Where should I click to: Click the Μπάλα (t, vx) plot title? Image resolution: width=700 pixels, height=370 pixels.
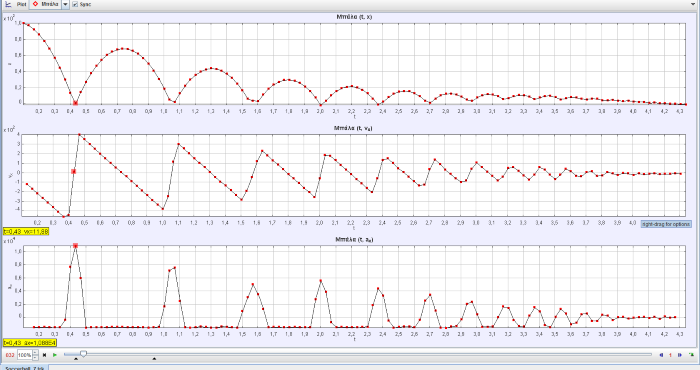coord(354,129)
